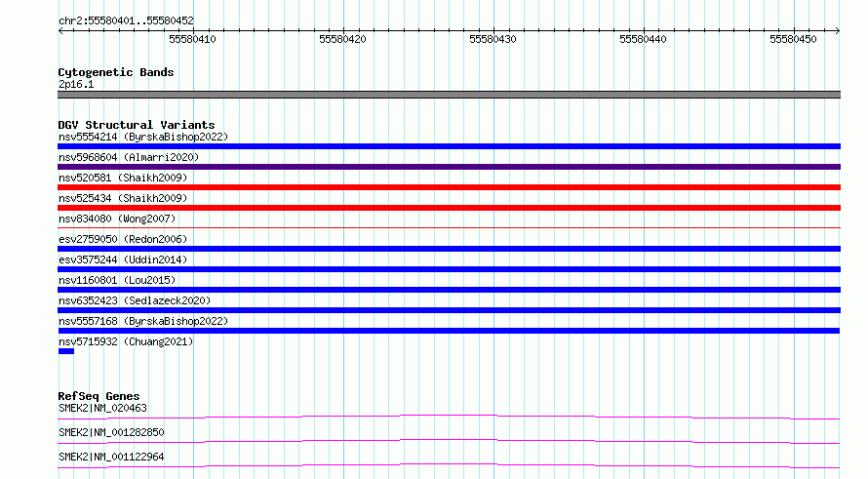Click ruler position 55580450
Viewport: 868px width, 479px height.
793,39
